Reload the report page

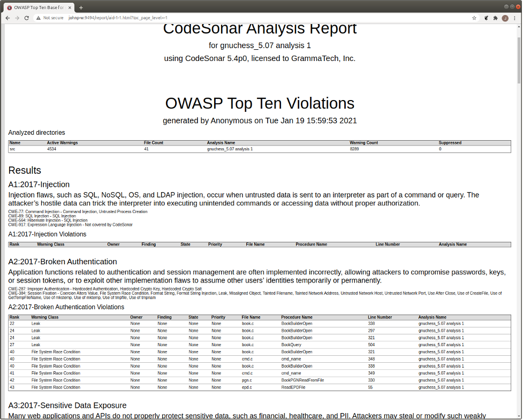(27, 18)
